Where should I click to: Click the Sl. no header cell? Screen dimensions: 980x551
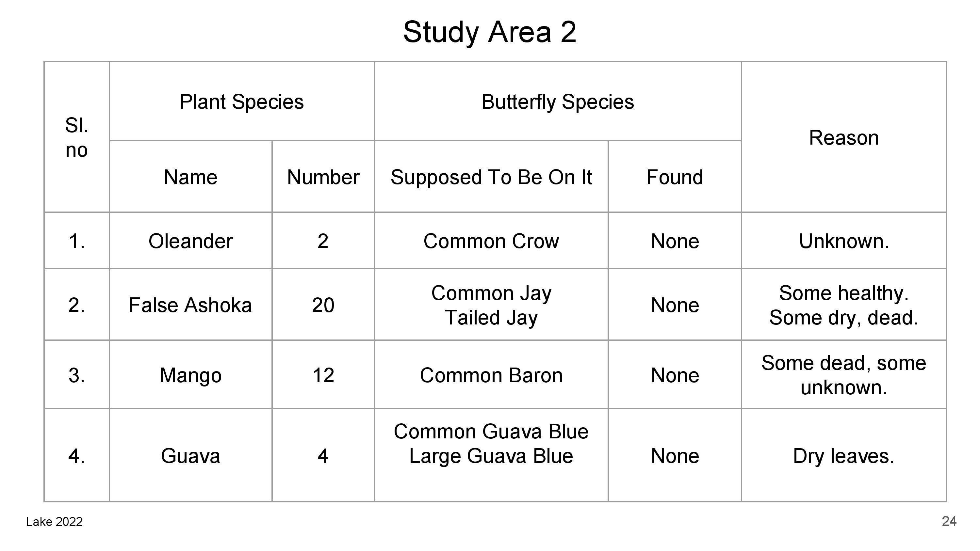coord(76,137)
